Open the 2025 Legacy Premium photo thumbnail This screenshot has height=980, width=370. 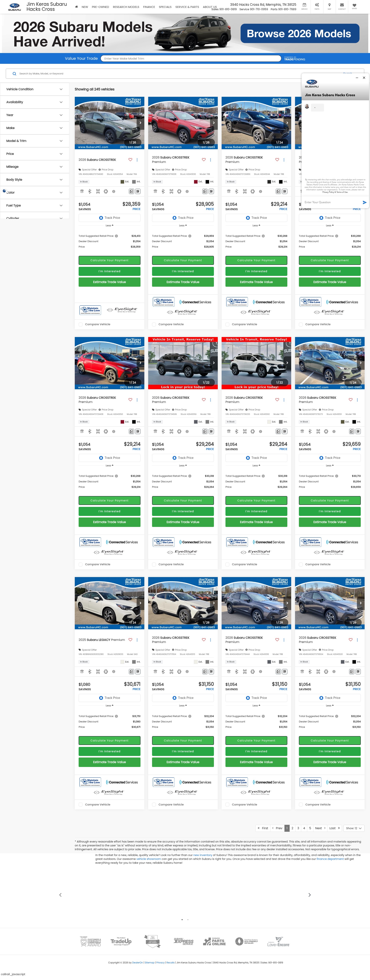point(109,603)
